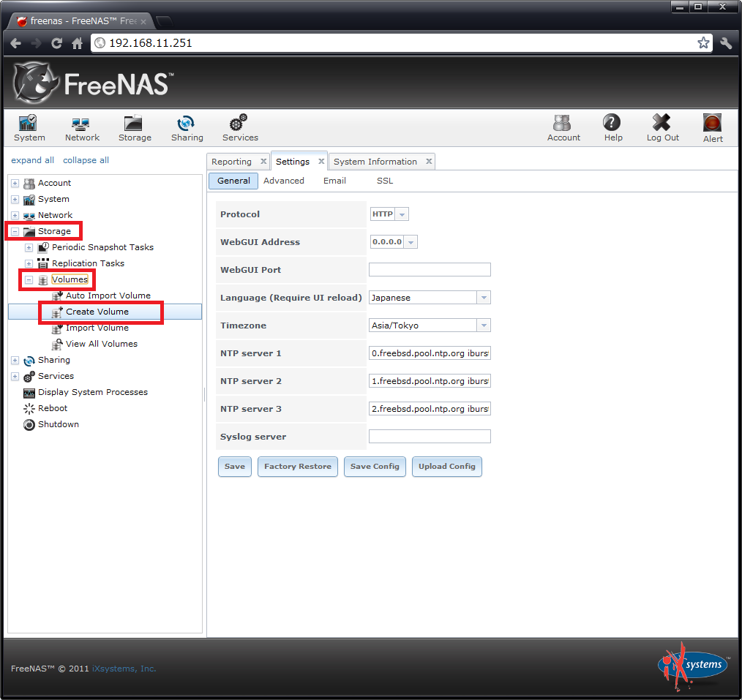Click the browser address bar

401,43
